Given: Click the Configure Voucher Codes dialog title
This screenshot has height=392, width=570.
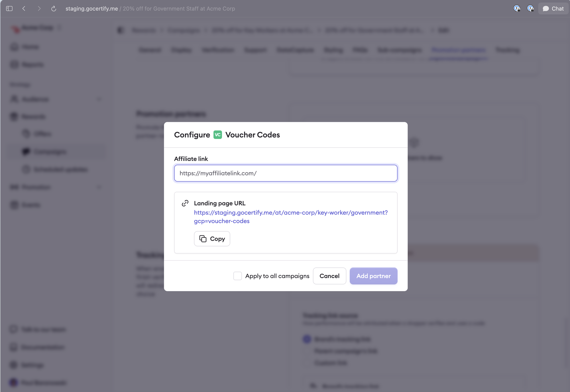Looking at the screenshot, I should click(227, 135).
